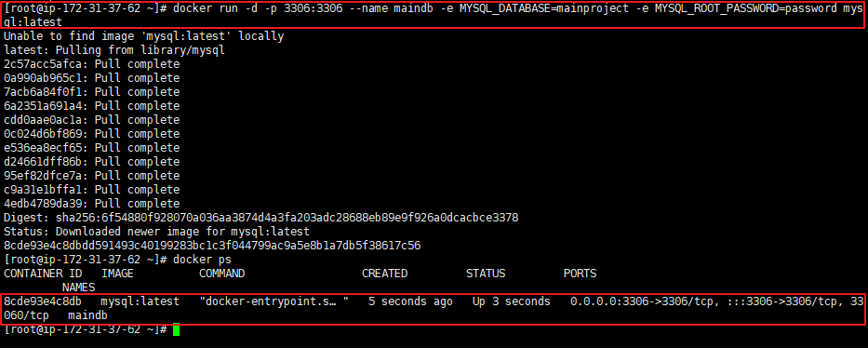
Task: Select layer line '0c024d6bf869: Pull complete'
Action: pyautogui.click(x=91, y=134)
